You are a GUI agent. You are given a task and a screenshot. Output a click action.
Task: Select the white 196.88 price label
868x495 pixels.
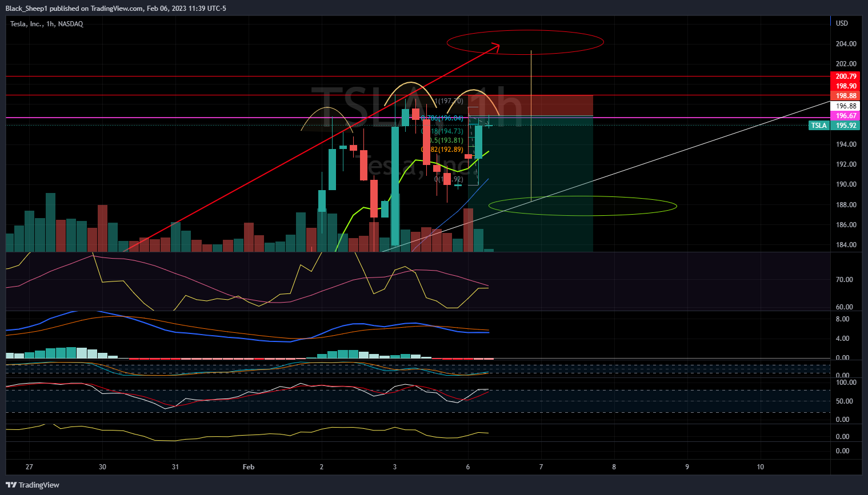(x=846, y=106)
